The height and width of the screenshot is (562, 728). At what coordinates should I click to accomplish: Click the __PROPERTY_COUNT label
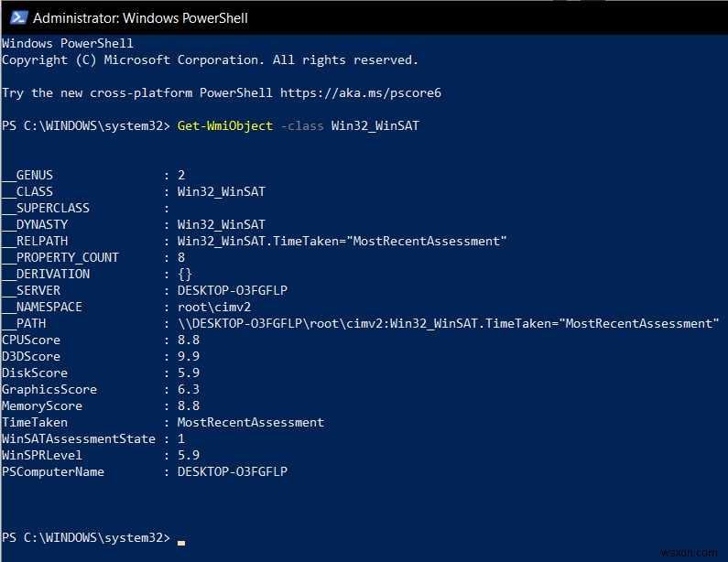60,257
